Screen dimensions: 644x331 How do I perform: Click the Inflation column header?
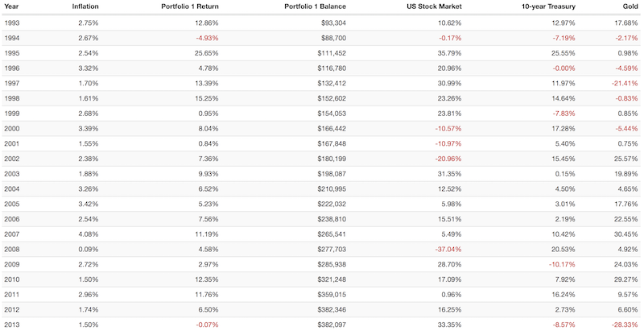tap(85, 7)
